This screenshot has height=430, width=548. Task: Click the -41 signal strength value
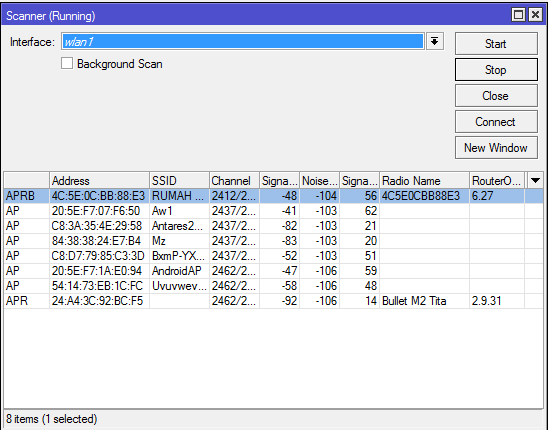coord(289,211)
